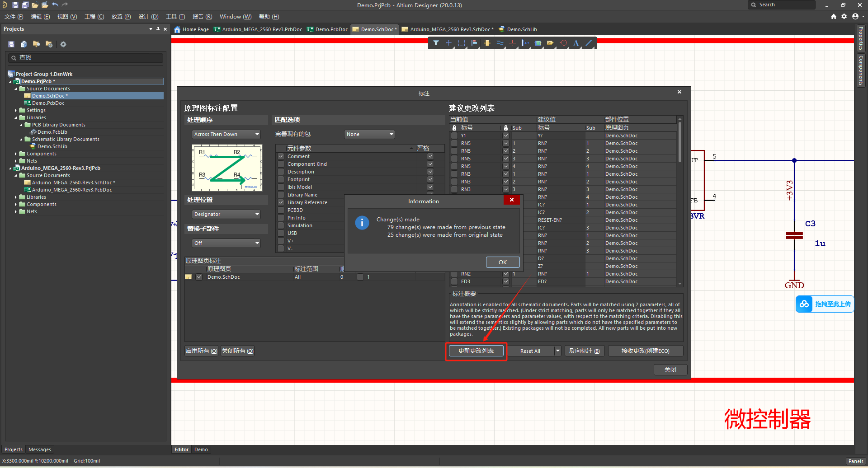Open the Projects panel options dropdown arrow

(151, 29)
